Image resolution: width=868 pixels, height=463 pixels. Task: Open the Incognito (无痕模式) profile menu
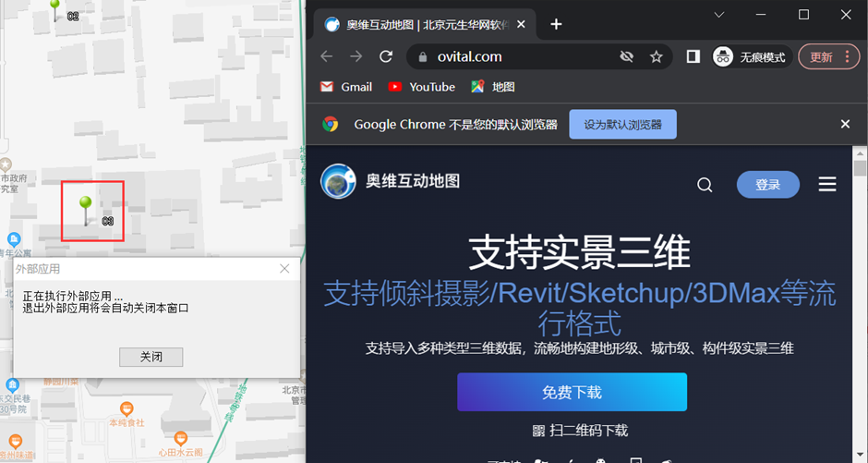[x=750, y=56]
